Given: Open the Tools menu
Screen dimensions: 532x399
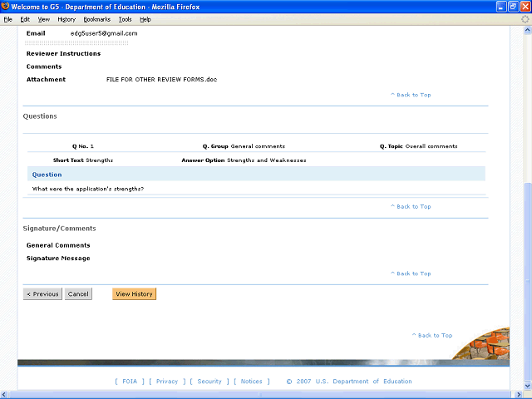Looking at the screenshot, I should point(125,19).
